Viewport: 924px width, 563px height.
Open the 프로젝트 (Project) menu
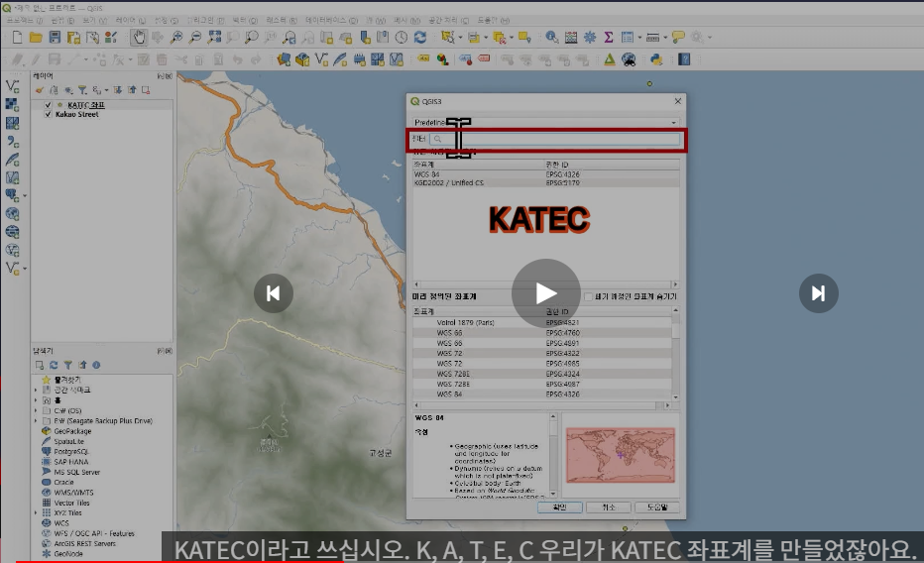24,21
